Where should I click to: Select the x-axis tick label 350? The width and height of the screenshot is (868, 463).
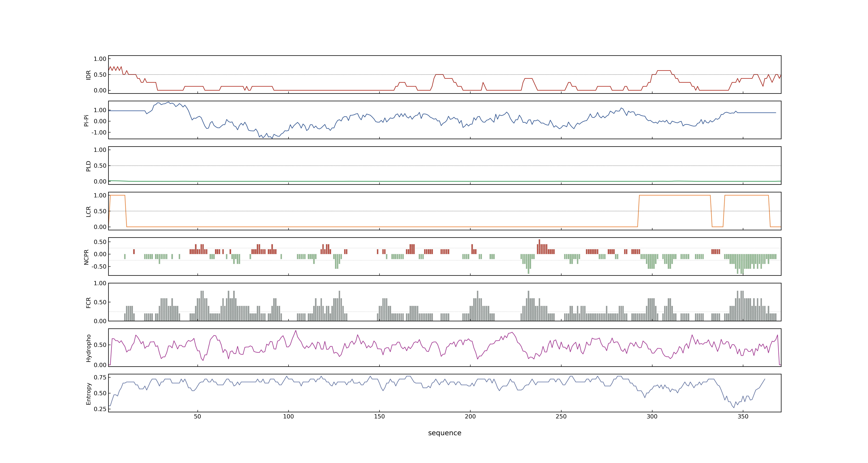pyautogui.click(x=743, y=416)
